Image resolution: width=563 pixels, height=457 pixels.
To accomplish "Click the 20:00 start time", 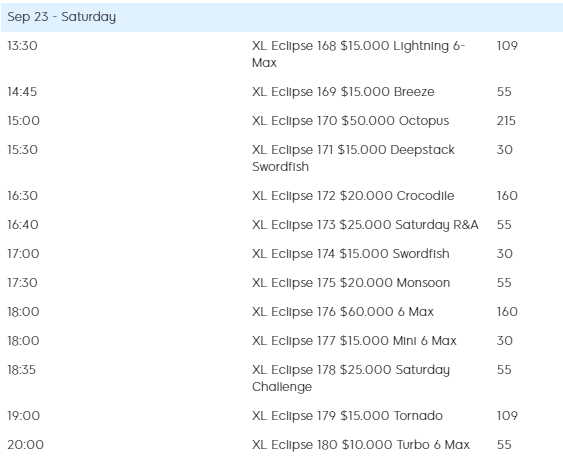I will pos(25,445).
